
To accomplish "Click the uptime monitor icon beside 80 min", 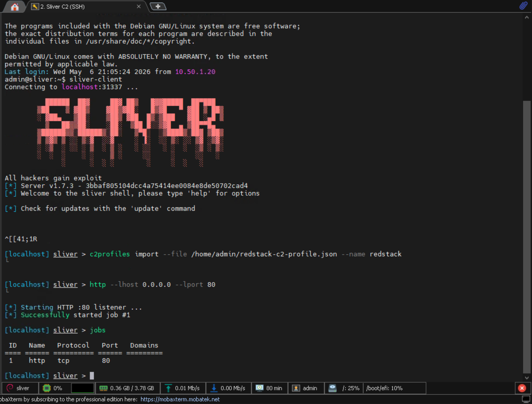I will pos(259,388).
